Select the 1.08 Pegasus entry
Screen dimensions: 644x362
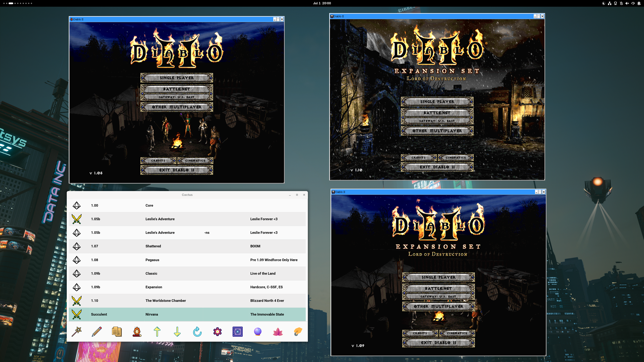(x=187, y=260)
